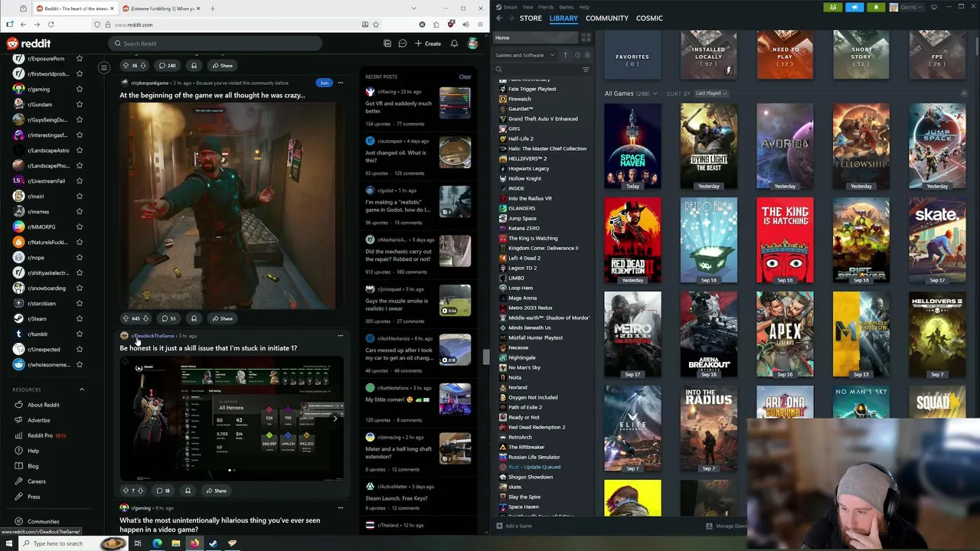Open Reddit user avatar menu
The height and width of the screenshot is (551, 980).
point(473,44)
